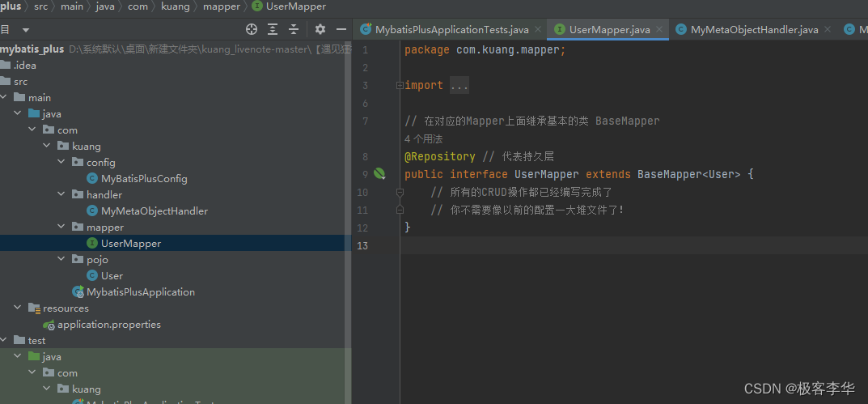Click the User class icon in pojo
The width and height of the screenshot is (868, 404).
(92, 275)
